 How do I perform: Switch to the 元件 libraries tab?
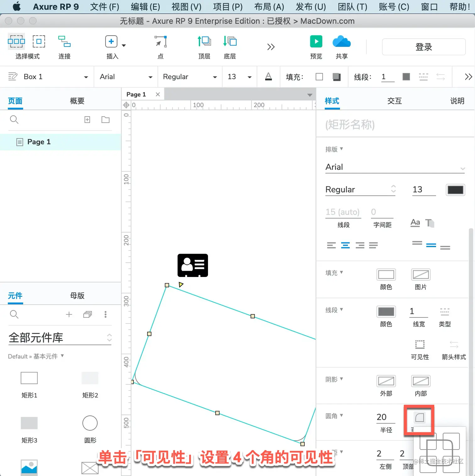click(x=15, y=296)
